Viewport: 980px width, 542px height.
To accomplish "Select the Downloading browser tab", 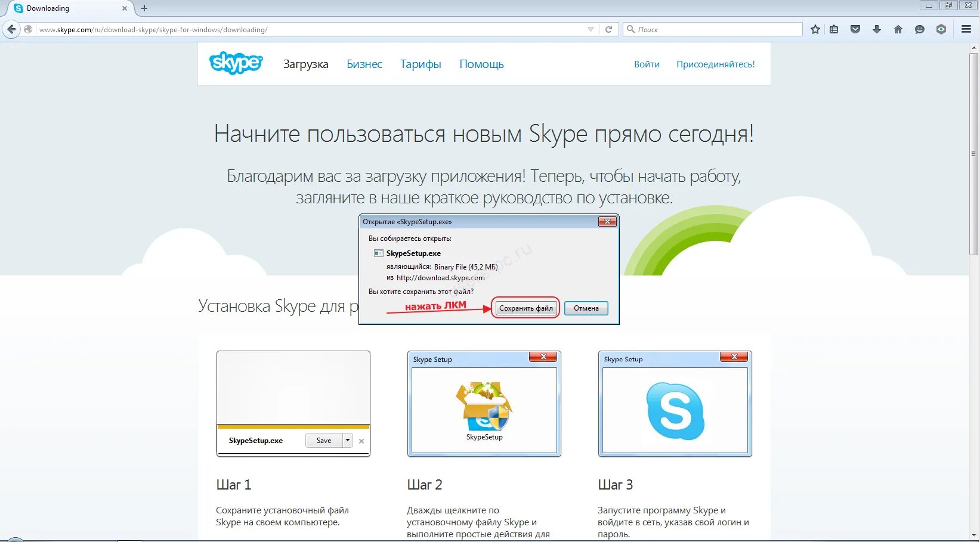I will (x=70, y=8).
